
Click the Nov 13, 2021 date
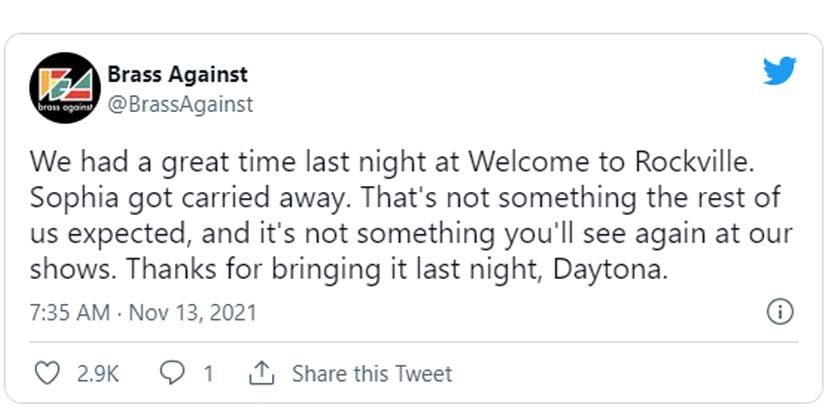point(191,313)
